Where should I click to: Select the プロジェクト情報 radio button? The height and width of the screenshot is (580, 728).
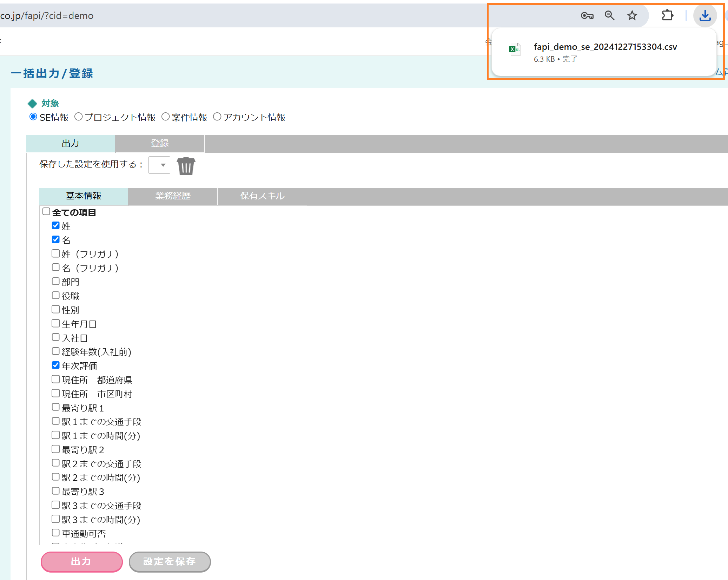(79, 117)
